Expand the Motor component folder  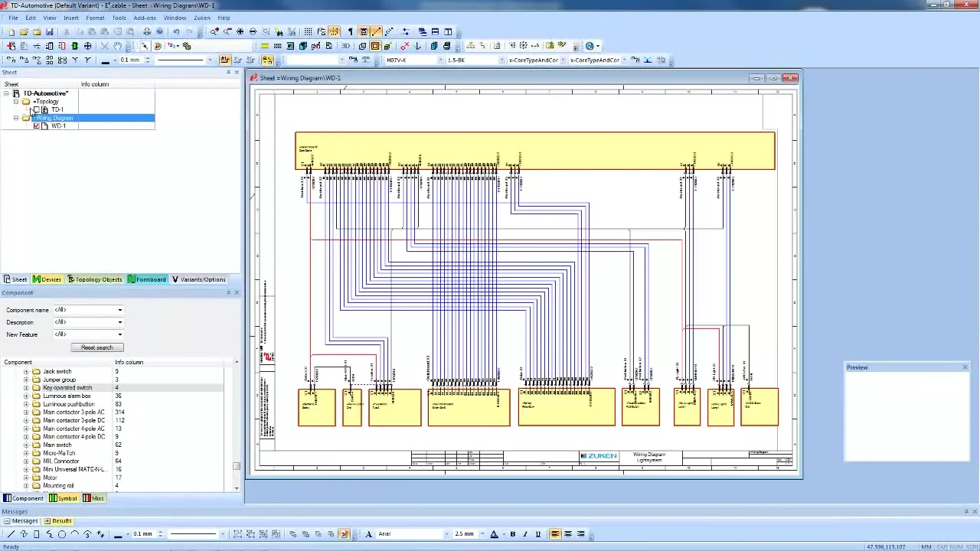pos(26,478)
